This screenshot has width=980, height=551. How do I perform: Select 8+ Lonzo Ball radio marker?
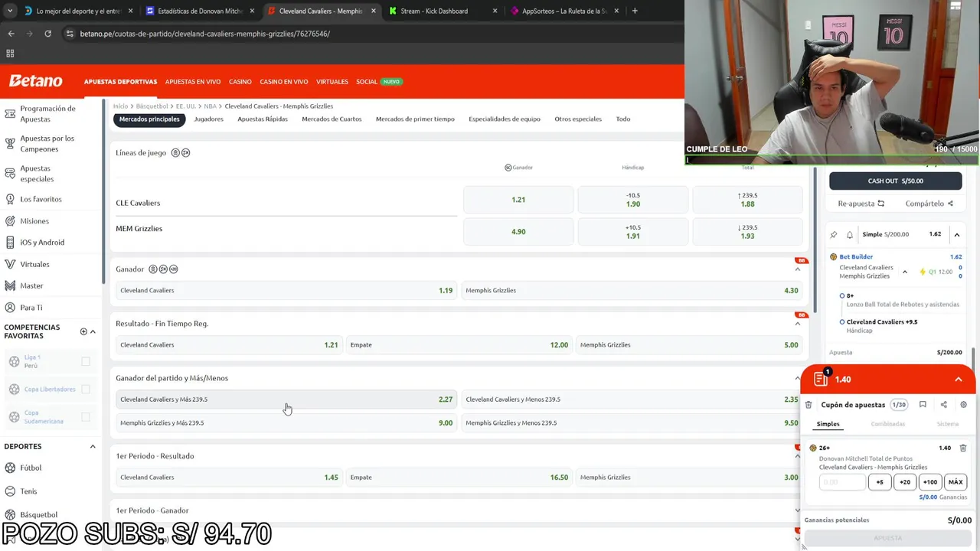842,295
